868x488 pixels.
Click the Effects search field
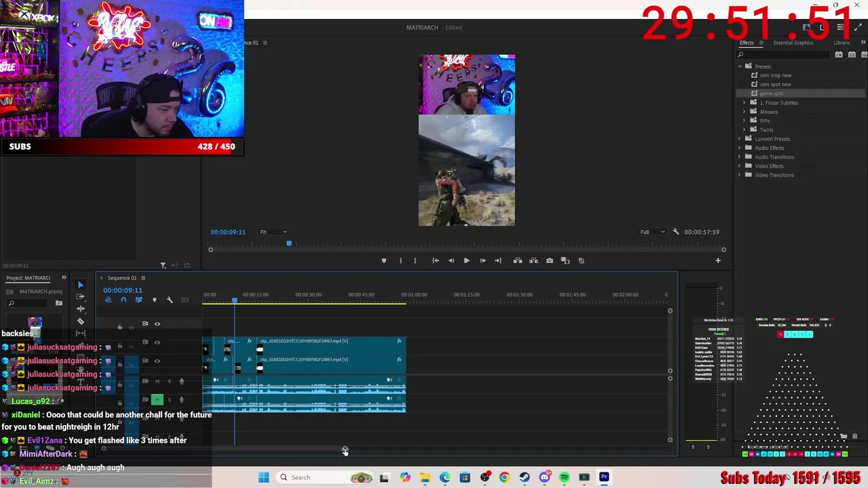click(x=784, y=54)
